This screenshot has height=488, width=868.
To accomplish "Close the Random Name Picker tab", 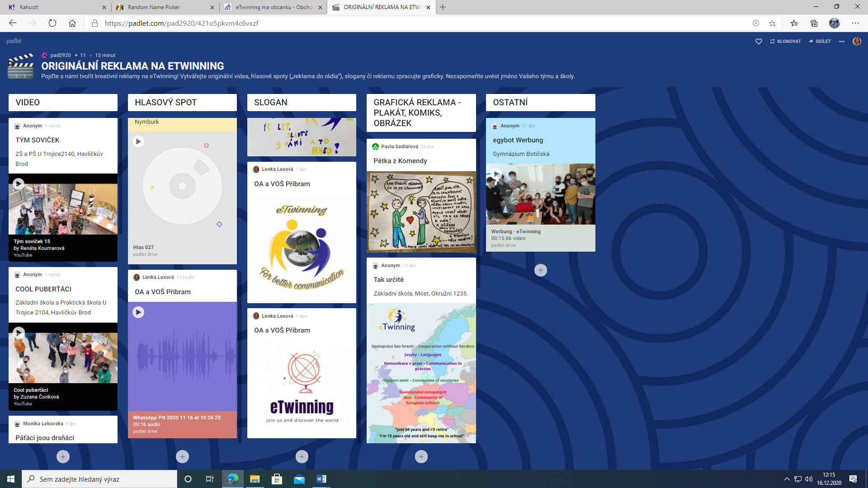I will coord(212,7).
